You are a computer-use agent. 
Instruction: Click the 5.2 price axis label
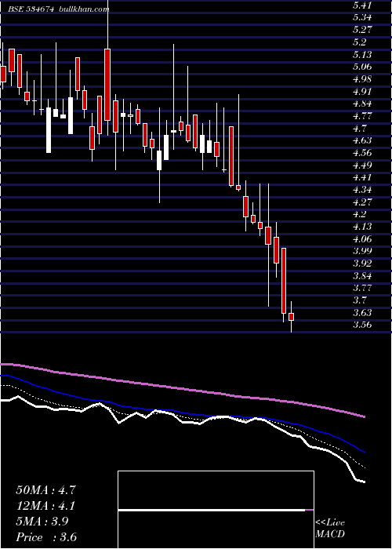tap(360, 42)
